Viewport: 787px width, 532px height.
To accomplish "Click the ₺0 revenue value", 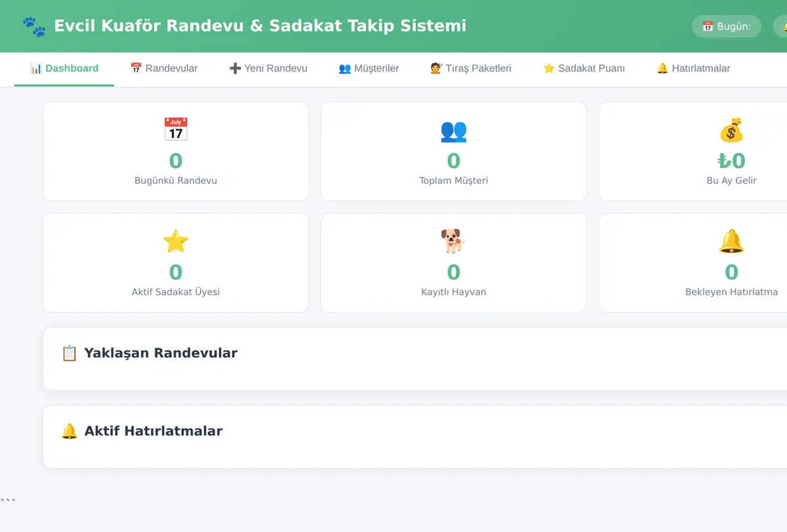I will point(731,161).
